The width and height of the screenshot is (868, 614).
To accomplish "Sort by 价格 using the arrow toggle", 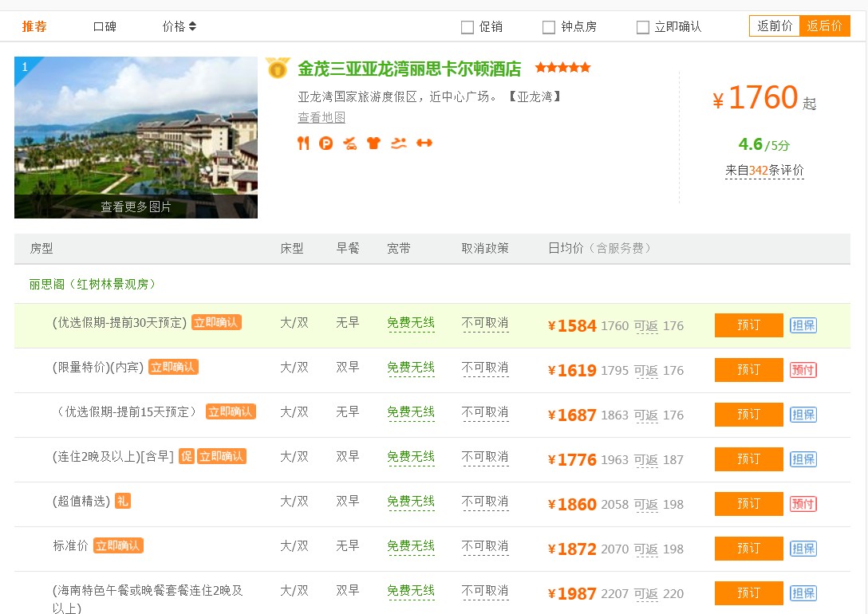I will pos(180,26).
